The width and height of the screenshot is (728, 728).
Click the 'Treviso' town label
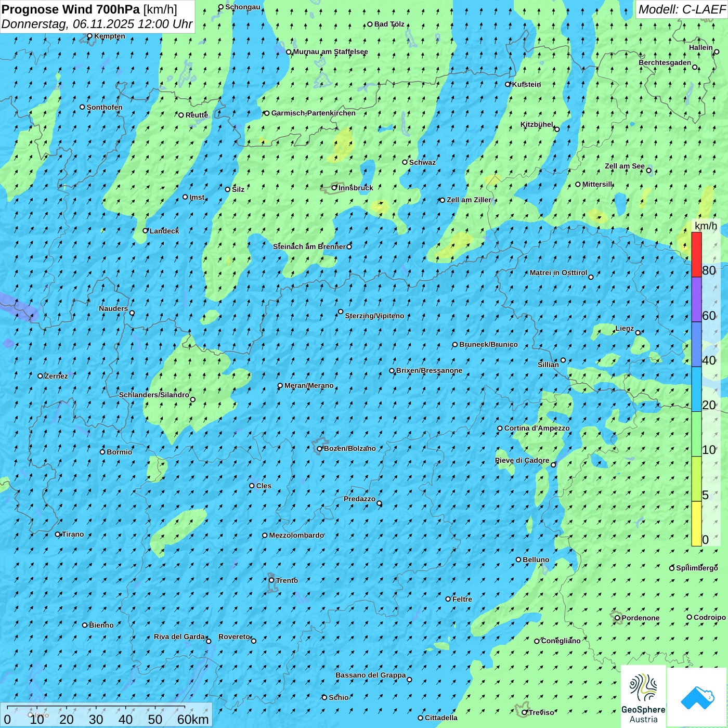tap(541, 712)
